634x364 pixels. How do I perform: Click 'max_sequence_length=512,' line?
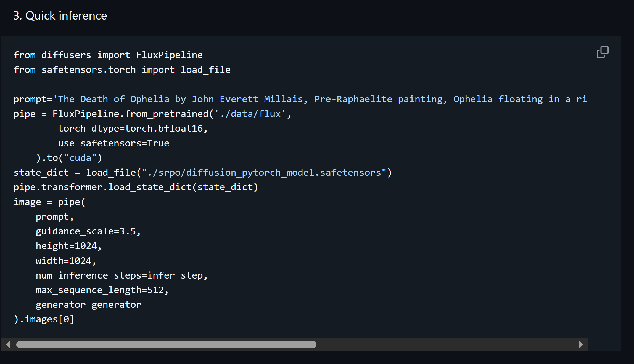click(x=102, y=290)
